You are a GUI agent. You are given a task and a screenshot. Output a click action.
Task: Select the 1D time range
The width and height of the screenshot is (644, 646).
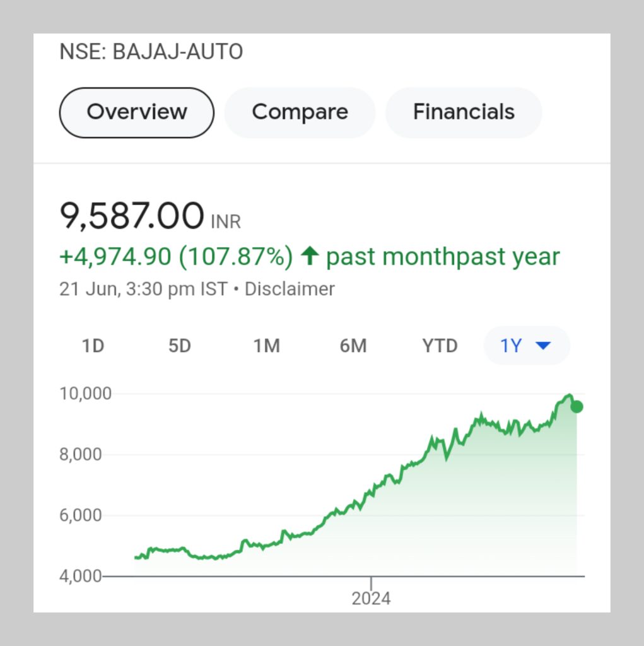pos(93,346)
